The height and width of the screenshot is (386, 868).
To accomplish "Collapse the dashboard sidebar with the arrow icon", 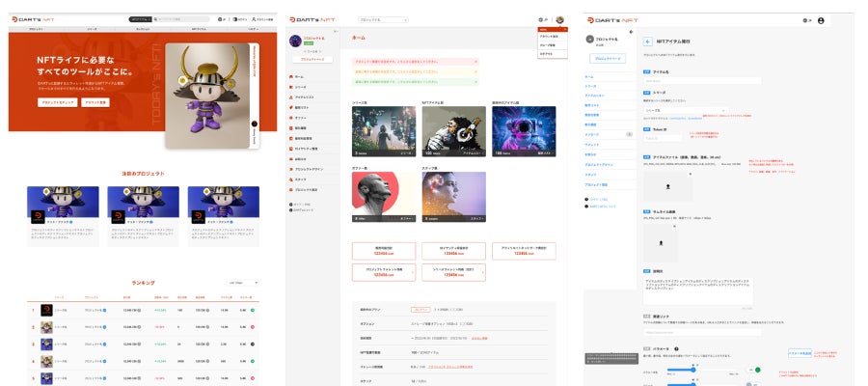I will 336,32.
